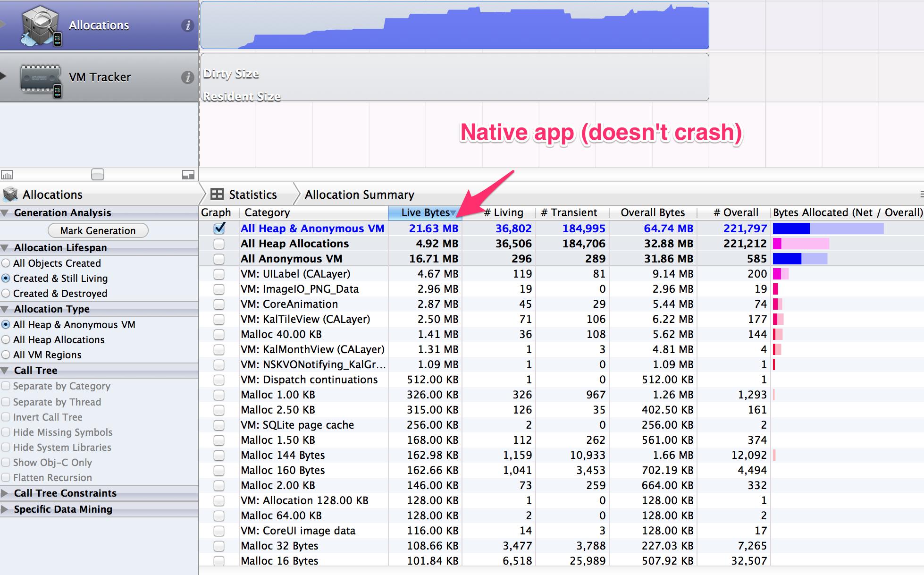Sort by # Living column

coord(499,213)
